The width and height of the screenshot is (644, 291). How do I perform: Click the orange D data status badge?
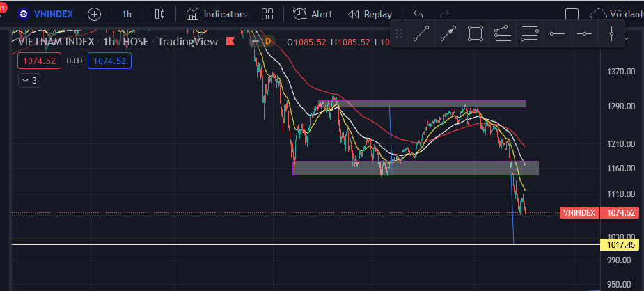pos(268,41)
